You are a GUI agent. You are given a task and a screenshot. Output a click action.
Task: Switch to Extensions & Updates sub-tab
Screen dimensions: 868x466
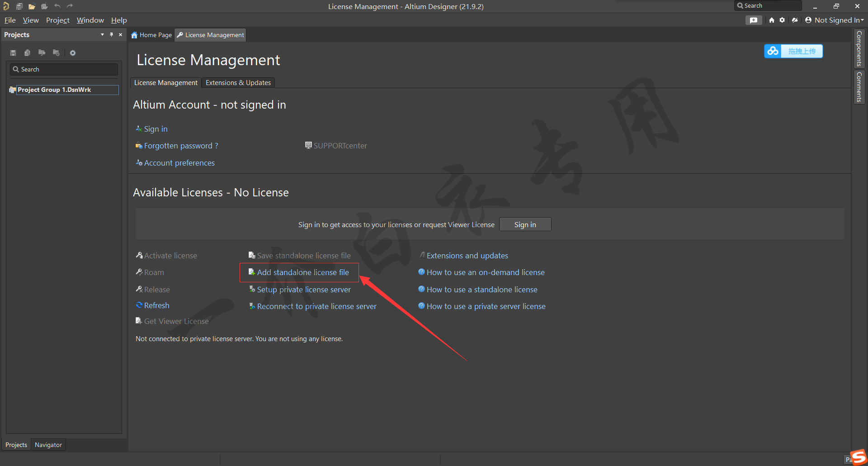pos(238,83)
